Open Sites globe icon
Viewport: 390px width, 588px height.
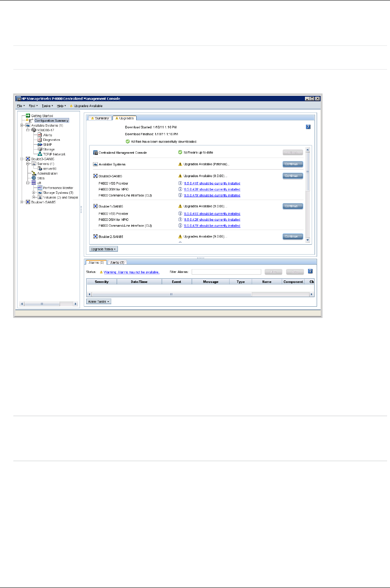pyautogui.click(x=34, y=178)
